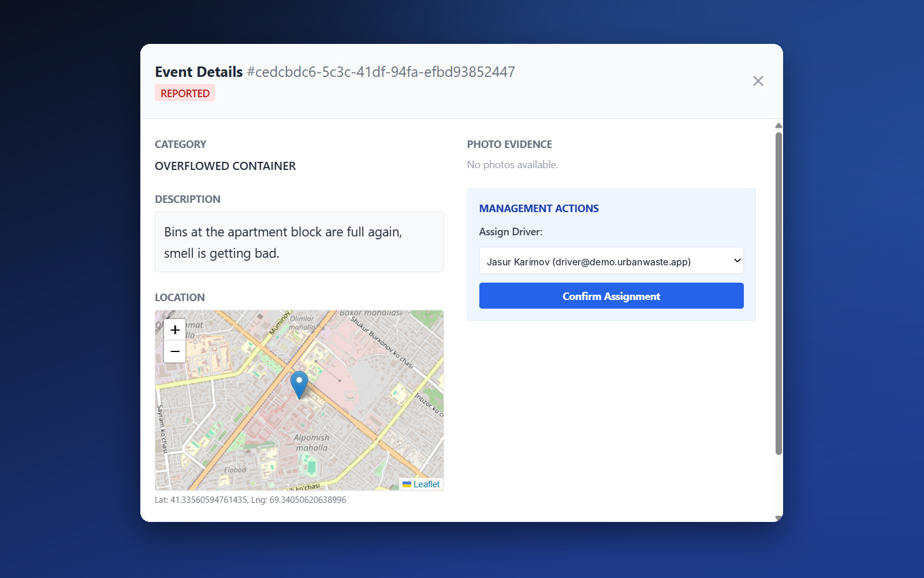
Task: Click the DESCRIPTION section label
Action: [188, 199]
